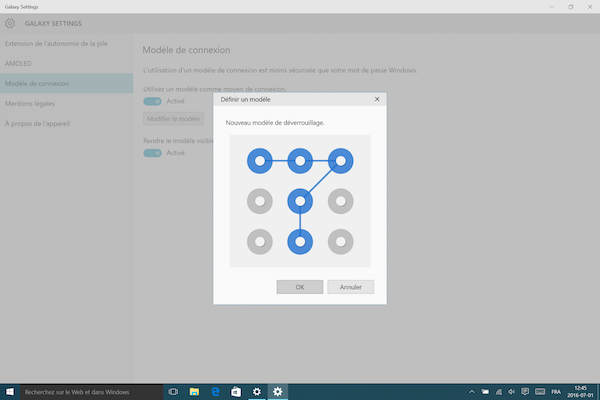Open À propos de l'appareil section

click(67, 123)
